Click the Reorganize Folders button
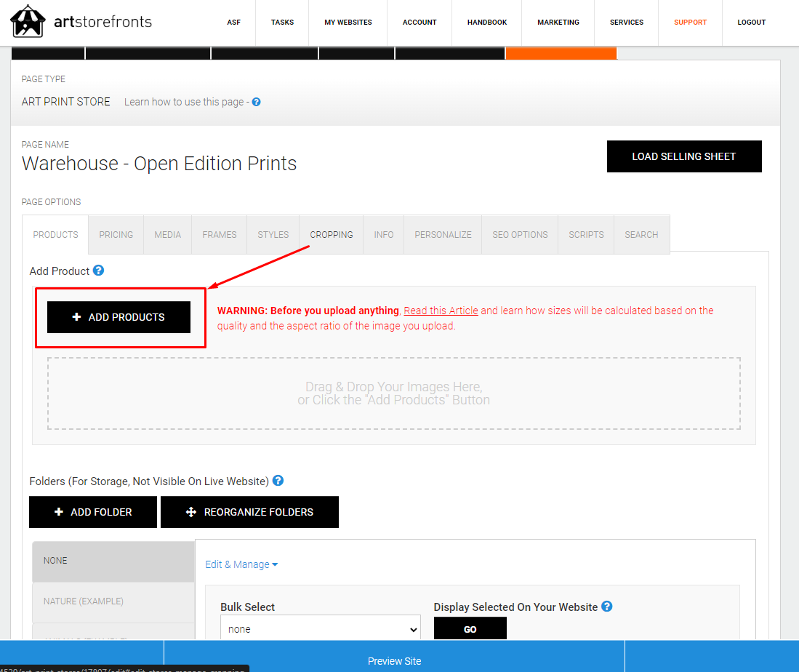This screenshot has height=672, width=799. point(249,512)
